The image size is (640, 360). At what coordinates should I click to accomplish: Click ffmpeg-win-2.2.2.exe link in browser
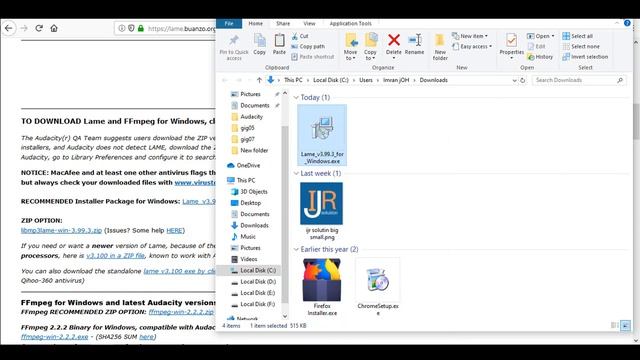54,337
